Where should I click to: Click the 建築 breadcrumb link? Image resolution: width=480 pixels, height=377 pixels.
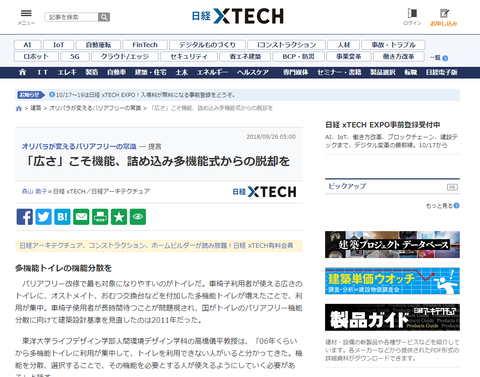36,108
